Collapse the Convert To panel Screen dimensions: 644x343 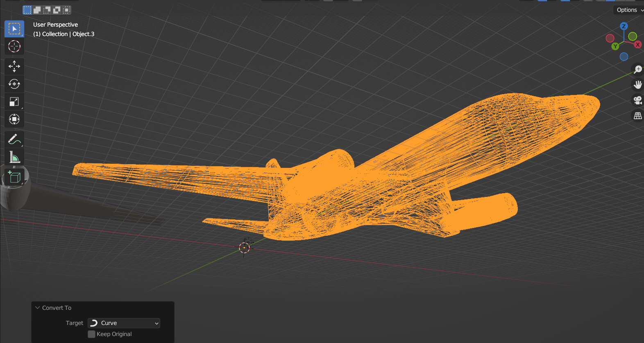[x=38, y=308]
